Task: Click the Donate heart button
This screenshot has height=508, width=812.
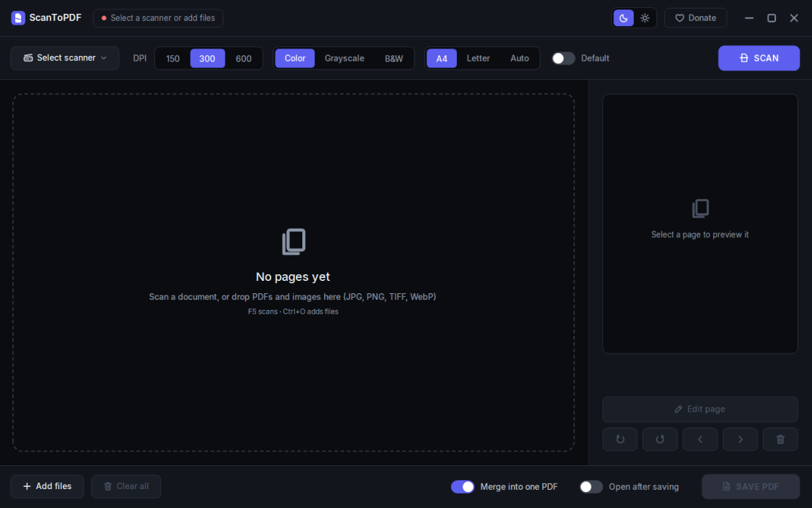Action: 695,18
